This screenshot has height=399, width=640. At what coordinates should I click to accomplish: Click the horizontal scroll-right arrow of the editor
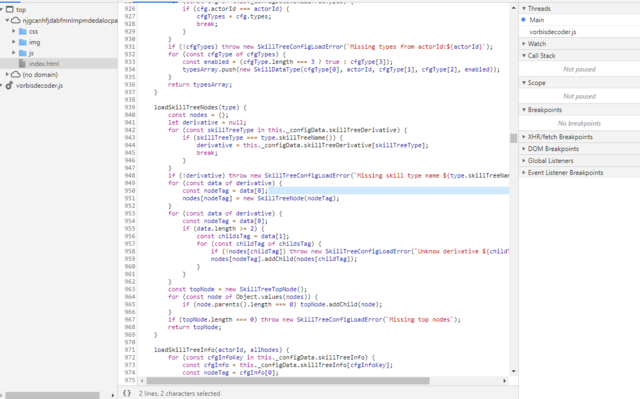point(504,381)
